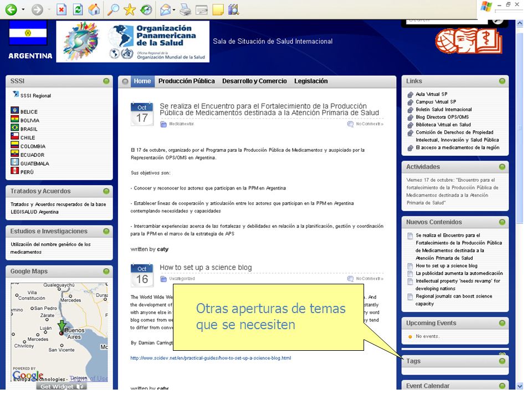532x399 pixels.
Task: Toggle the Upcoming Events green dot
Action: (x=502, y=323)
